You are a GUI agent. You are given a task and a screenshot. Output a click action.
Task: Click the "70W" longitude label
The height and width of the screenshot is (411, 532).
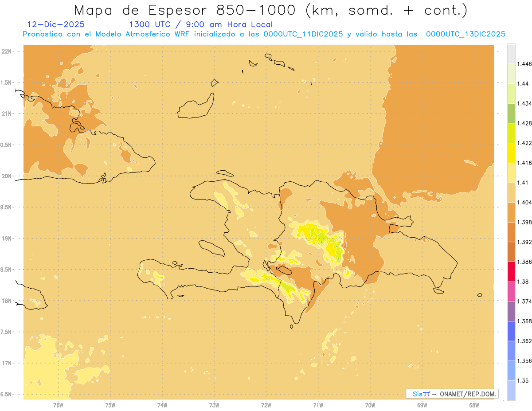(x=370, y=405)
